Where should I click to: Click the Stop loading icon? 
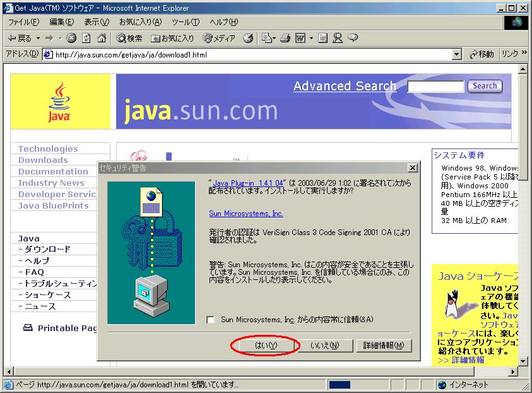71,38
